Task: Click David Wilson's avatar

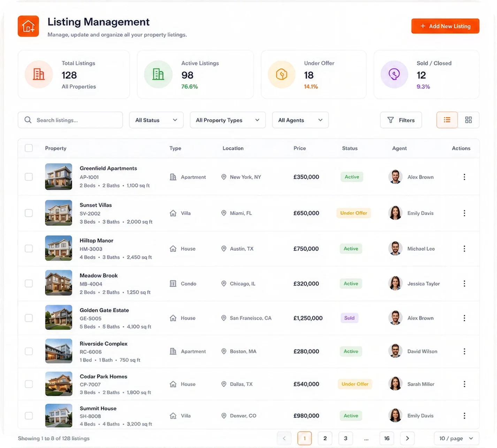Action: click(395, 352)
